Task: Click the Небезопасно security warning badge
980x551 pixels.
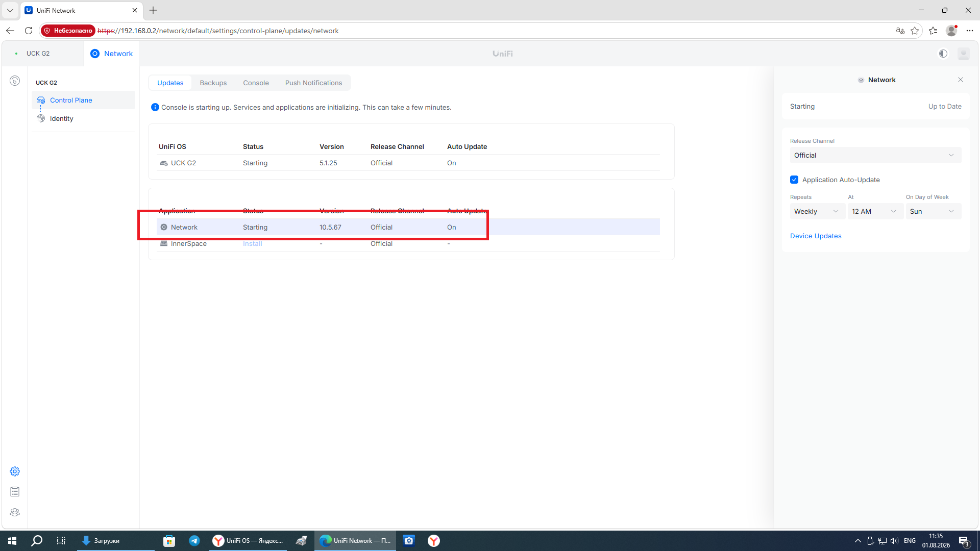Action: pos(68,31)
